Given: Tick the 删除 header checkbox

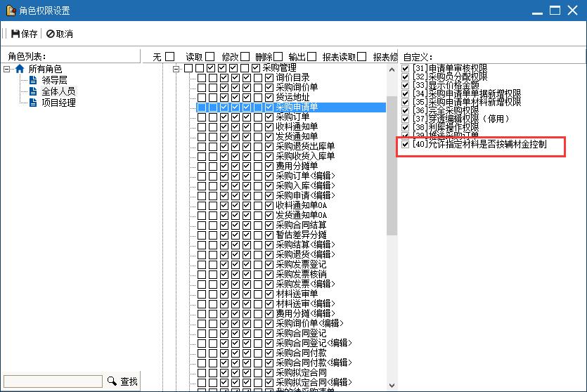Looking at the screenshot, I should click(278, 56).
